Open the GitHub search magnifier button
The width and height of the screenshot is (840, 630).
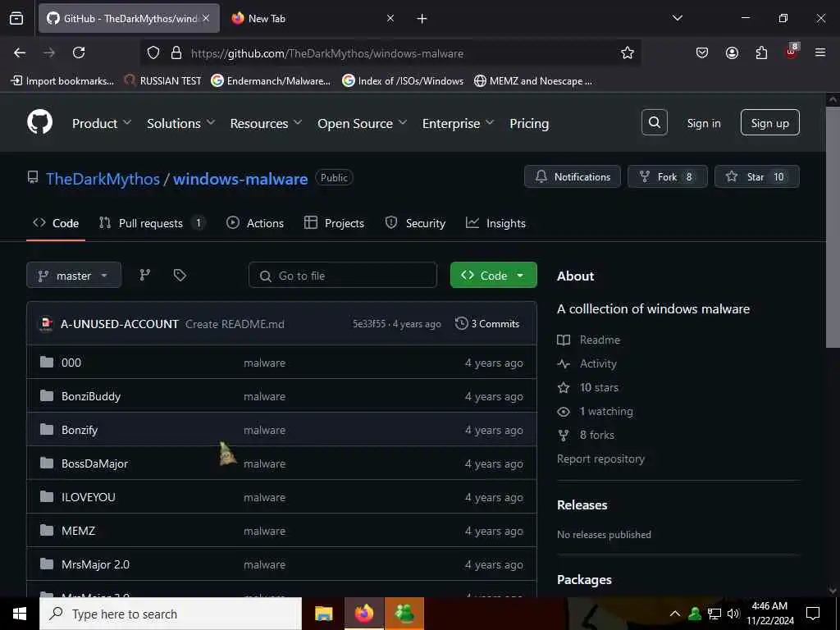(654, 123)
